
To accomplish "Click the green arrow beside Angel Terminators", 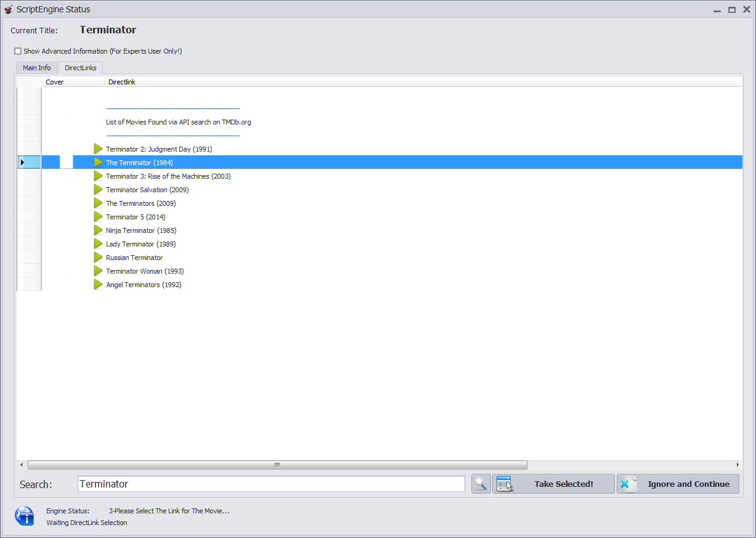I will [x=98, y=285].
